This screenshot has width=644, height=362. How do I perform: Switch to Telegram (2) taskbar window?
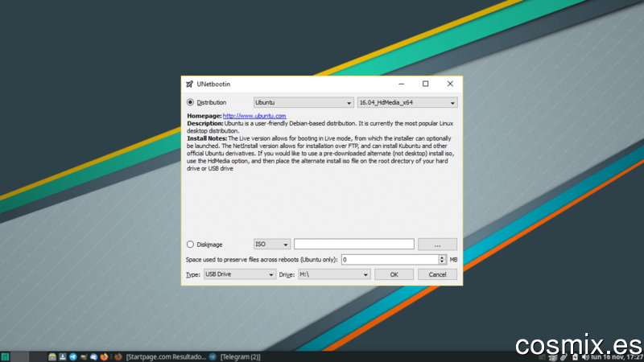pyautogui.click(x=235, y=356)
